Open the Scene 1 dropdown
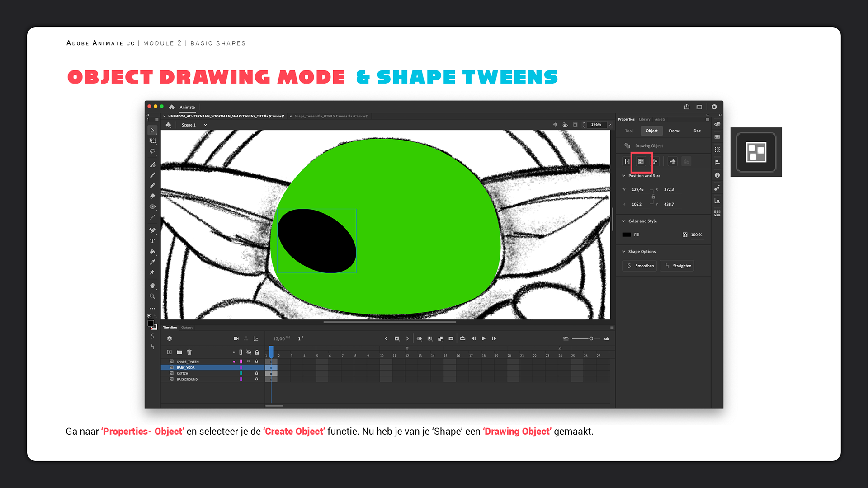The image size is (868, 488). tap(205, 125)
